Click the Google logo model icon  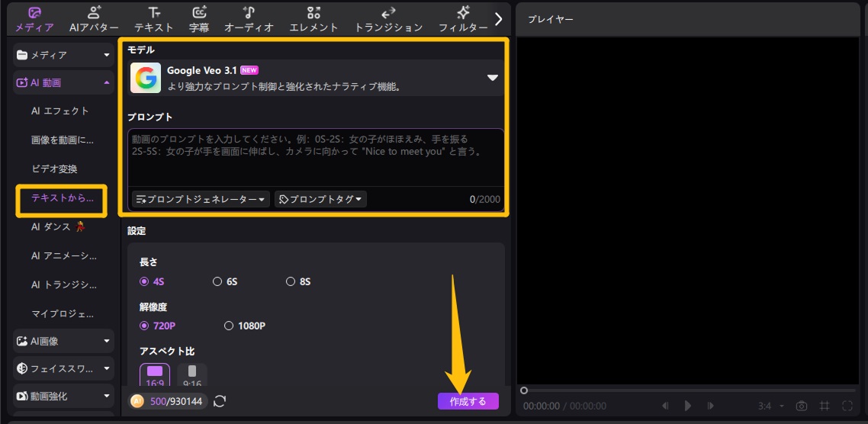click(x=146, y=78)
